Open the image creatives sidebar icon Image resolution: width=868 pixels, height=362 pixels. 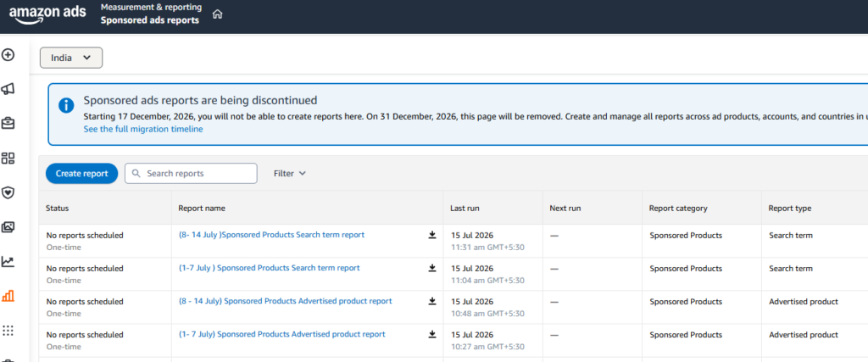8,227
